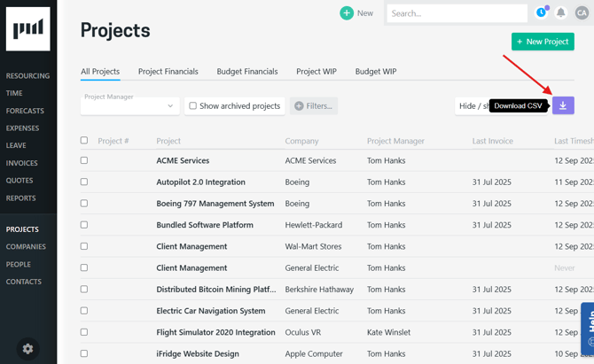The image size is (594, 364).
Task: Open the notifications bell
Action: pos(561,12)
